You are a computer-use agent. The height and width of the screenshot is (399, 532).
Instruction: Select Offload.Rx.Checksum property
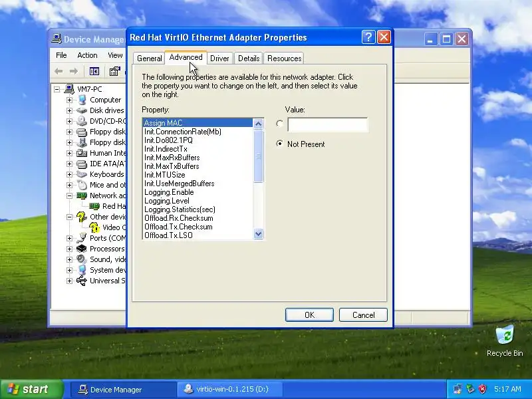[198, 218]
